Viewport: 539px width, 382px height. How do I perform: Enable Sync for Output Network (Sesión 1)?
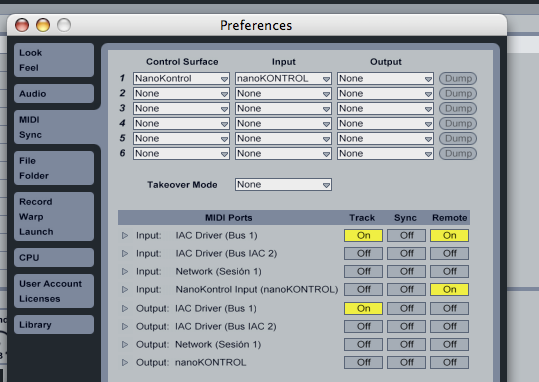[406, 344]
